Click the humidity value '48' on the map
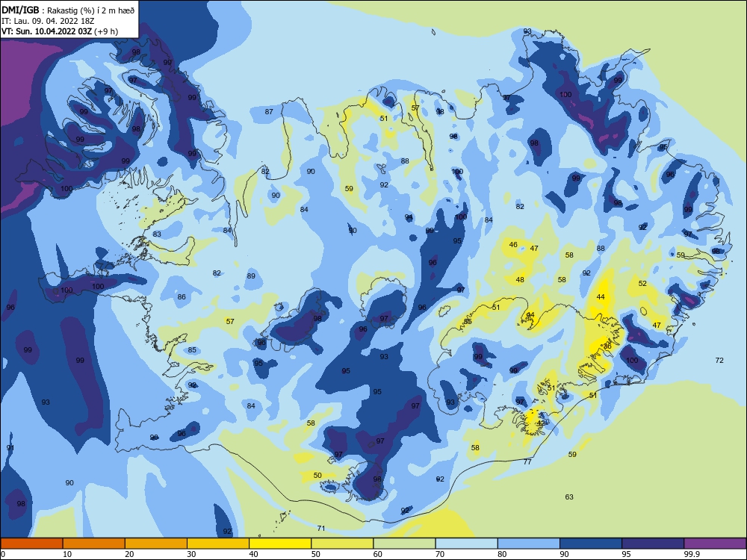 (520, 279)
